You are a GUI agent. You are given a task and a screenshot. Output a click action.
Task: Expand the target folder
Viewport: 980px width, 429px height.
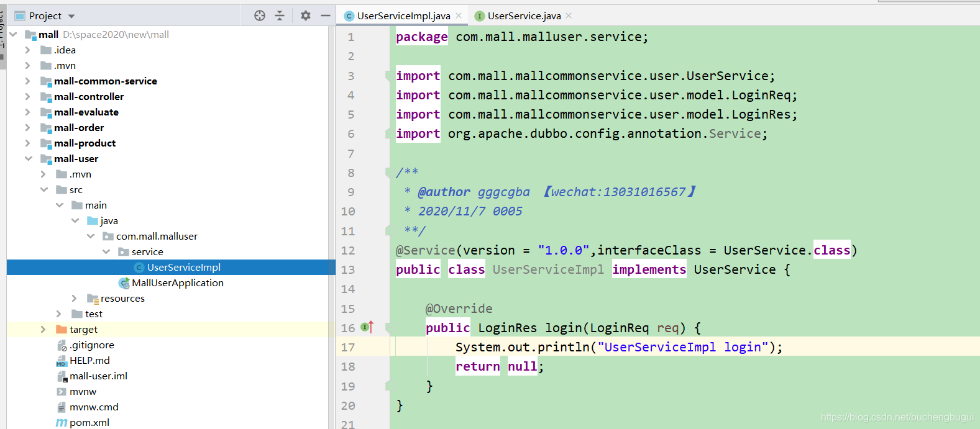click(44, 329)
